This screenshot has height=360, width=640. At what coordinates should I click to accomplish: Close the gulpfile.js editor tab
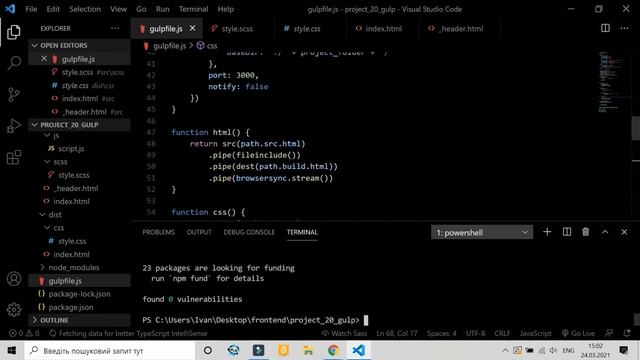point(192,28)
